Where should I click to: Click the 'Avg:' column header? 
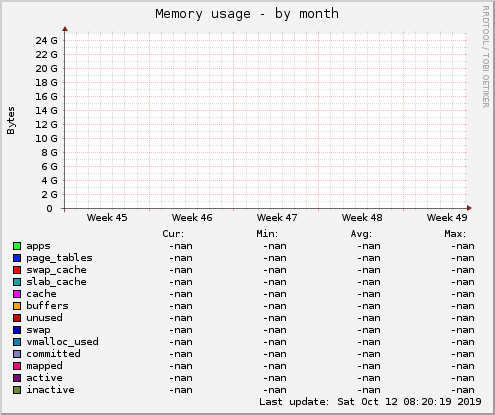click(361, 234)
